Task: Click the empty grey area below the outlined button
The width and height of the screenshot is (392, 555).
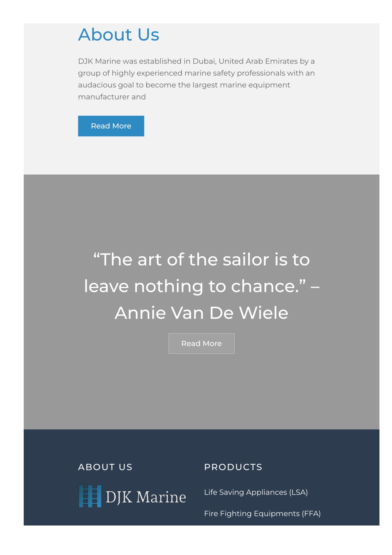Action: (x=201, y=391)
